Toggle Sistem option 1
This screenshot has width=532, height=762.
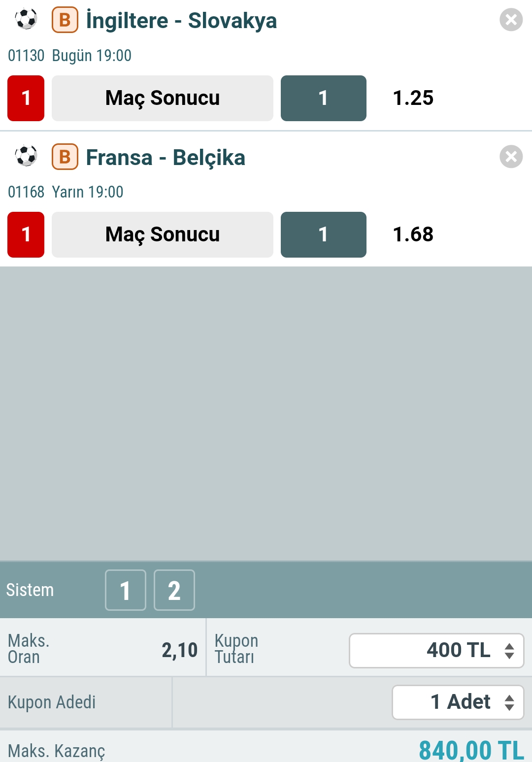coord(126,590)
